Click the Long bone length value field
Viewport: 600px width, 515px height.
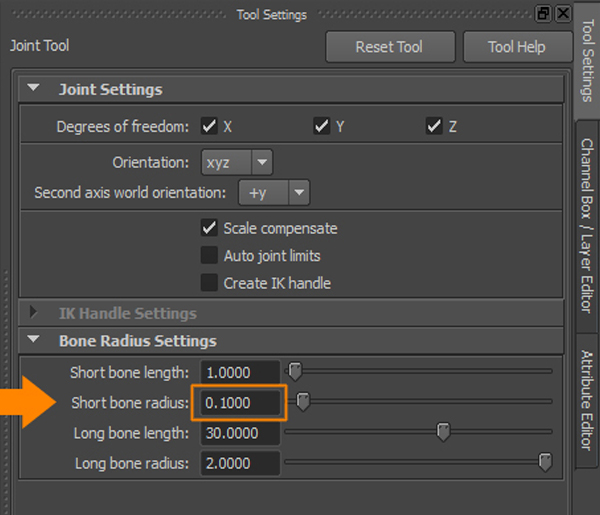240,433
